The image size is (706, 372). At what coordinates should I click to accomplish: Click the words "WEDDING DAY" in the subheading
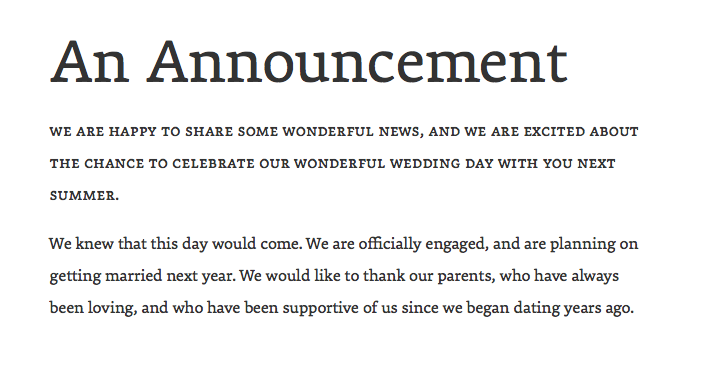442,163
